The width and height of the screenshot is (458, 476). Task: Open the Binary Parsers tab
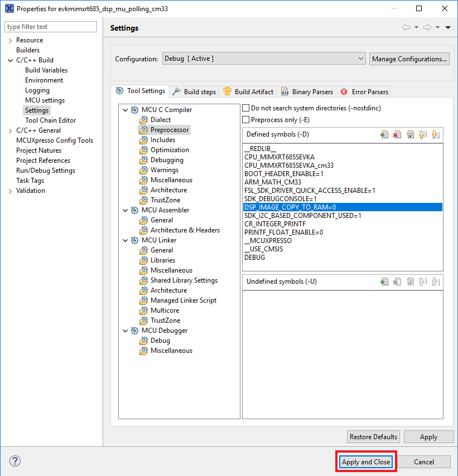point(307,91)
